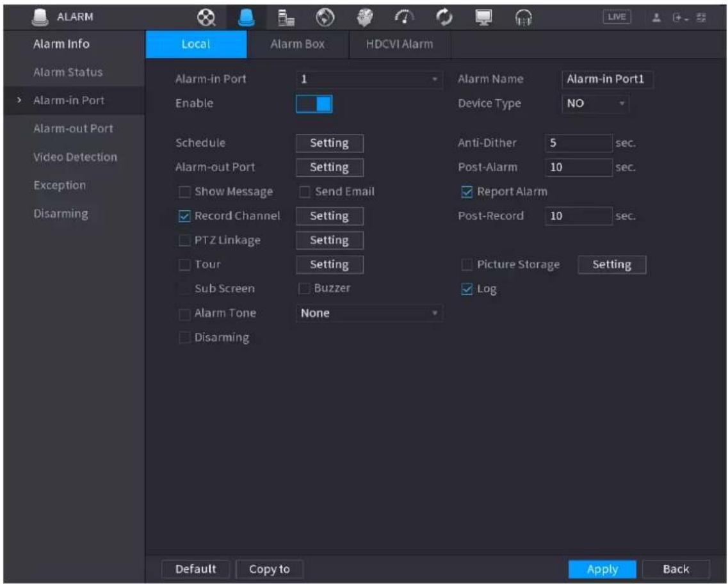Image resolution: width=728 pixels, height=584 pixels.
Task: Open the headphones audio icon
Action: coord(523,18)
